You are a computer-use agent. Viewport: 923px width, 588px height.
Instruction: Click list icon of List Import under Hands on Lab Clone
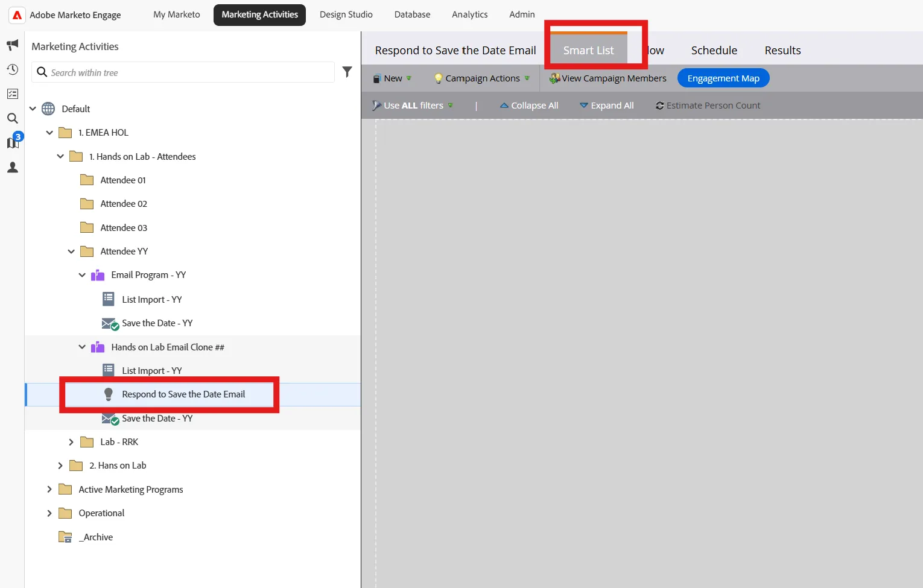click(109, 370)
